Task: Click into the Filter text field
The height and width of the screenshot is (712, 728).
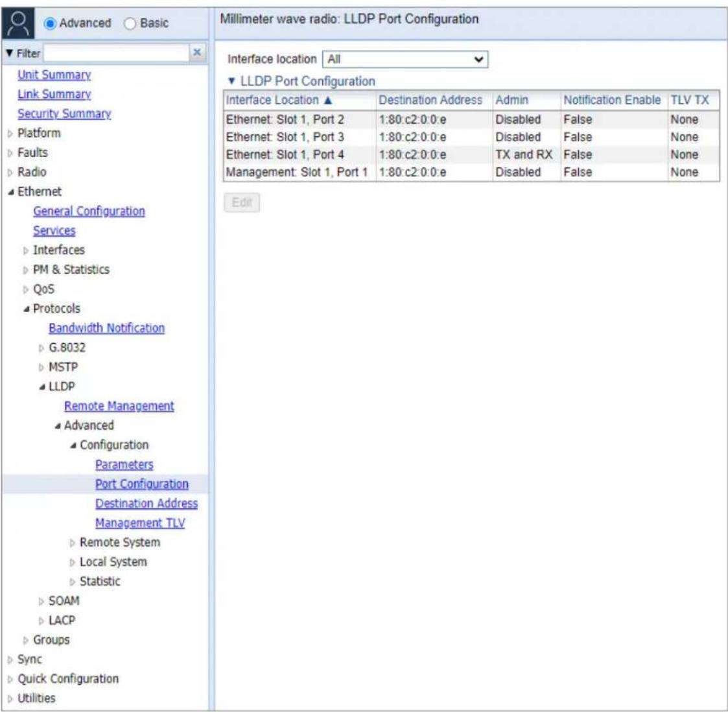Action: (116, 53)
